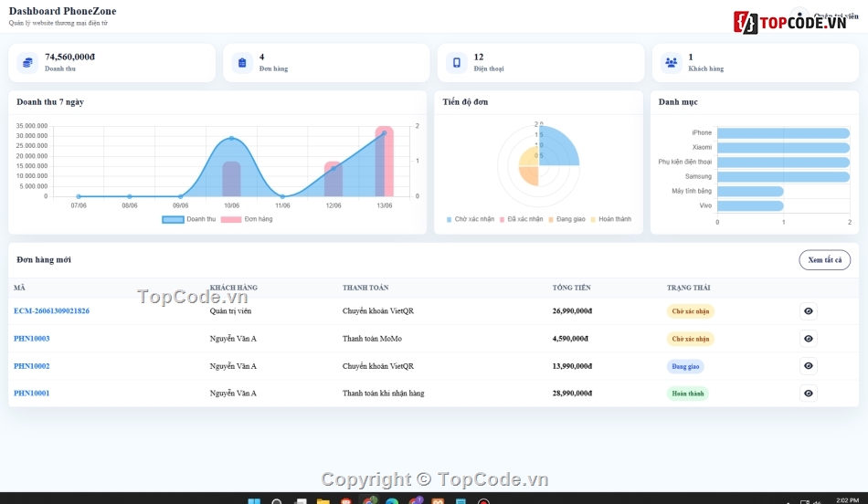Viewport: 868px width, 504px height.
Task: Click the clipboard icon in the Đơn hàng card
Action: [x=242, y=62]
